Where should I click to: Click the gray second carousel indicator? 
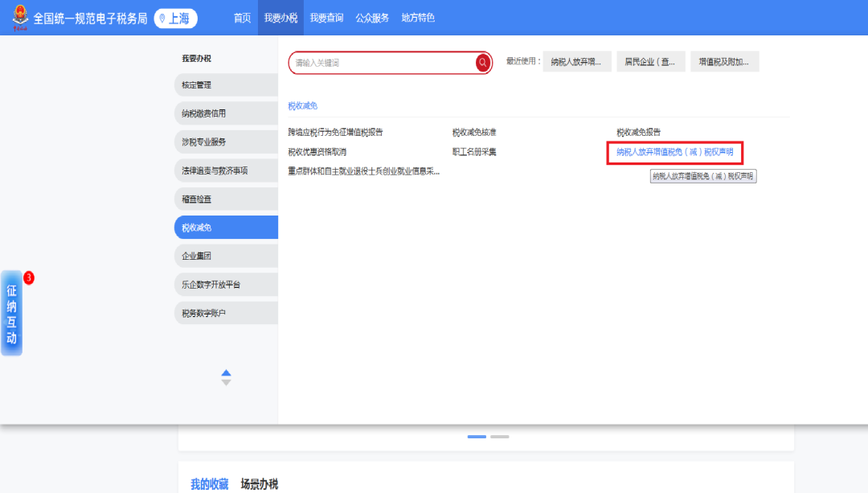[499, 437]
